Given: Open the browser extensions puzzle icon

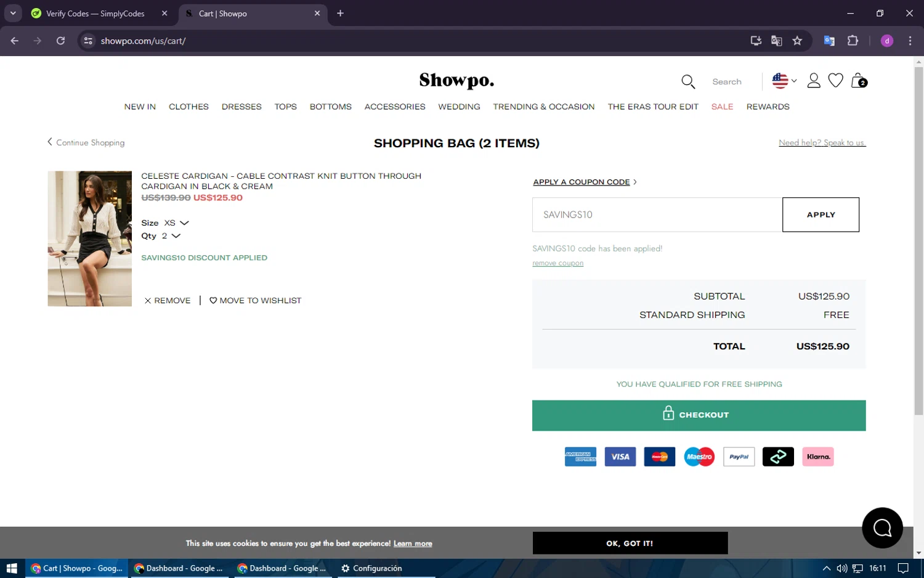Looking at the screenshot, I should click(853, 41).
